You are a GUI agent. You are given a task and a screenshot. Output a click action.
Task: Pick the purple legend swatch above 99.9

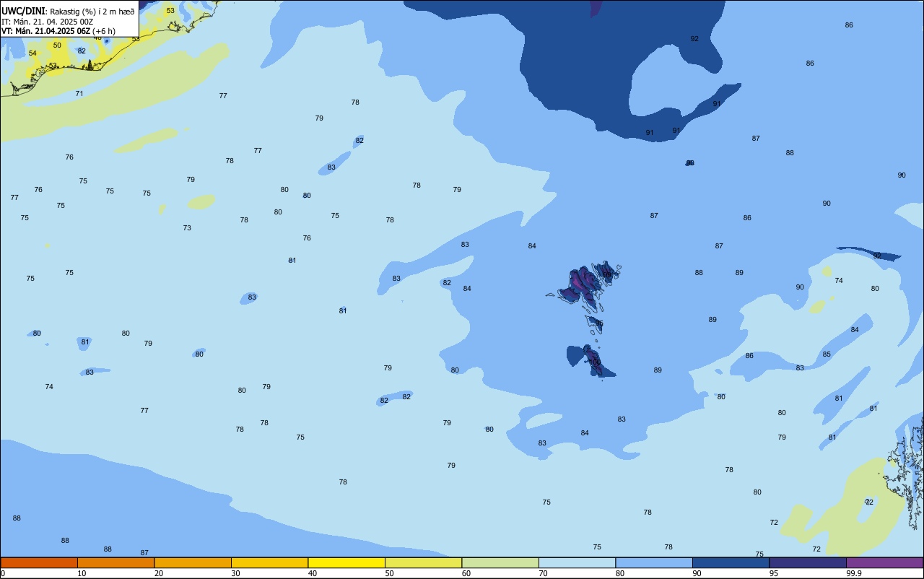tap(884, 562)
